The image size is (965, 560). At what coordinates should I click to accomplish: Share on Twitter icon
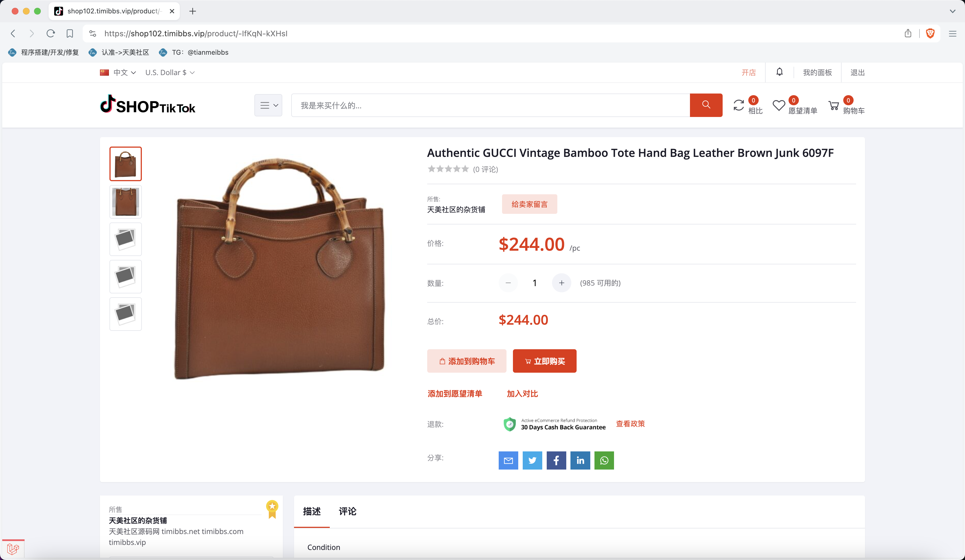coord(532,460)
